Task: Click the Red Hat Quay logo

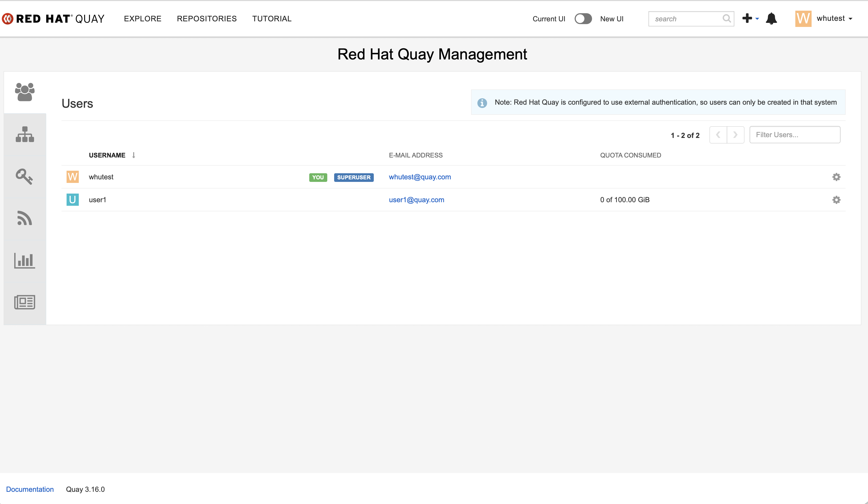Action: (x=53, y=19)
